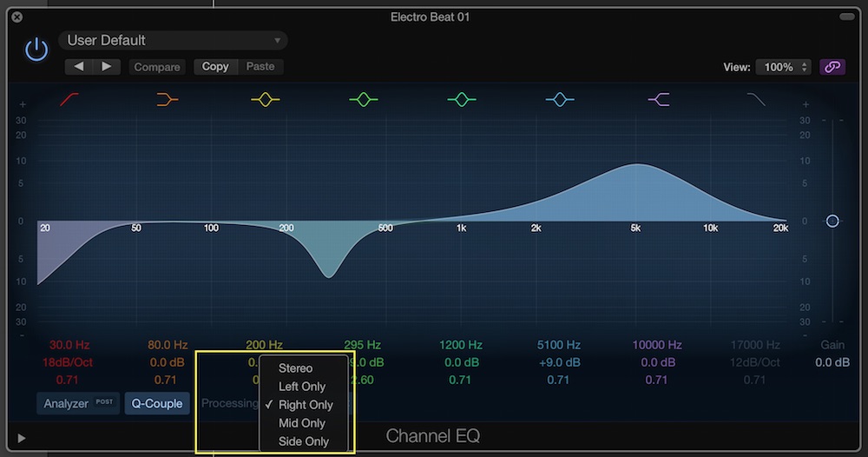Toggle the blue 5100 Hz bell band icon

[x=560, y=100]
